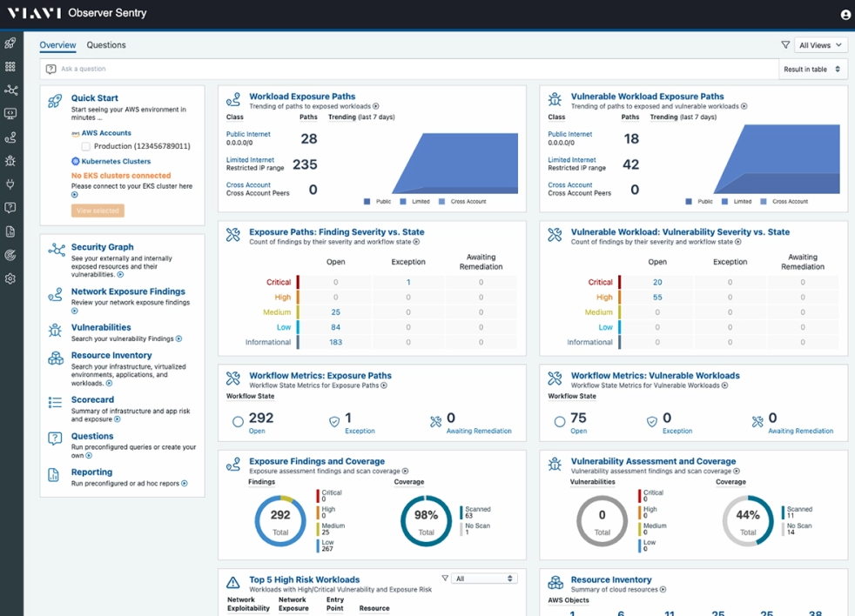This screenshot has width=855, height=616.
Task: Open the user account icon
Action: (x=845, y=15)
